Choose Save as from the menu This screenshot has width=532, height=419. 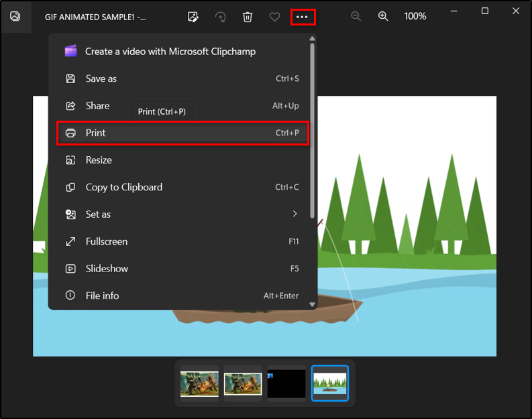click(x=182, y=78)
